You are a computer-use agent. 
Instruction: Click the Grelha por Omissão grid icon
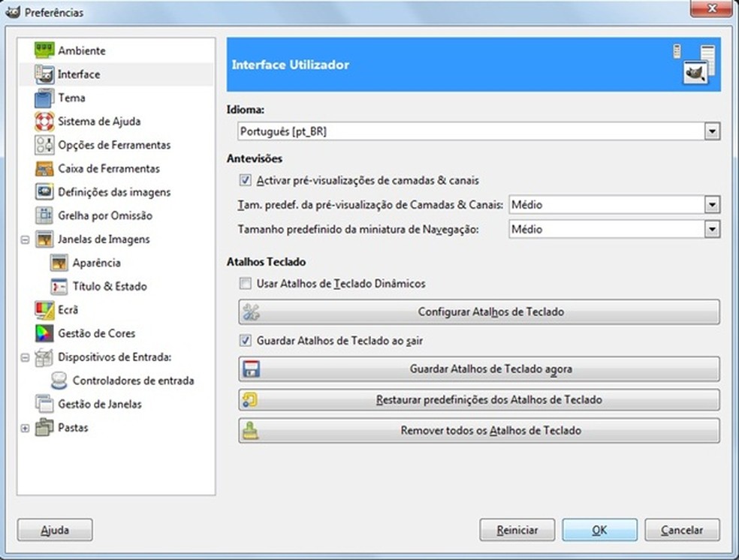pyautogui.click(x=44, y=215)
